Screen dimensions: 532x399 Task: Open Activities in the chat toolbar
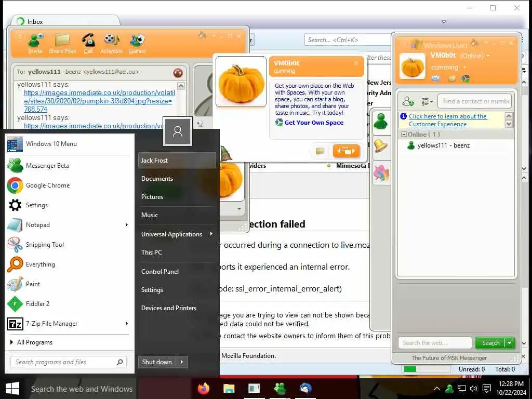tap(111, 44)
